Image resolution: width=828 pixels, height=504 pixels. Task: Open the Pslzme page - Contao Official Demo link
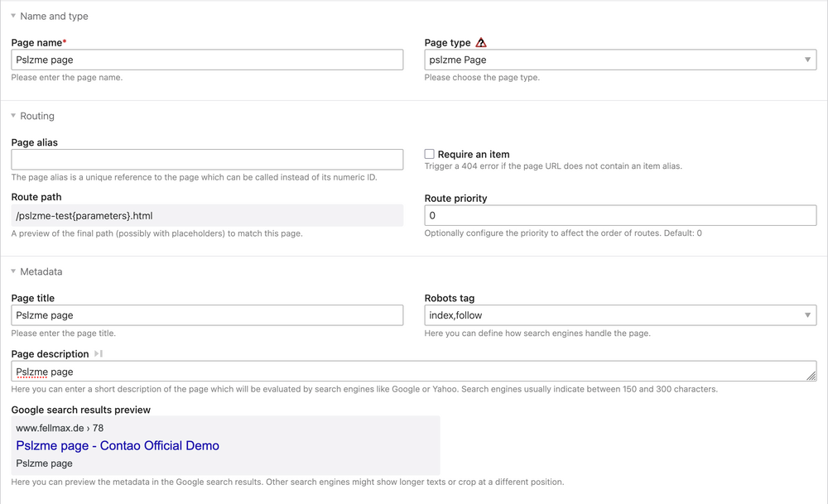tap(118, 445)
